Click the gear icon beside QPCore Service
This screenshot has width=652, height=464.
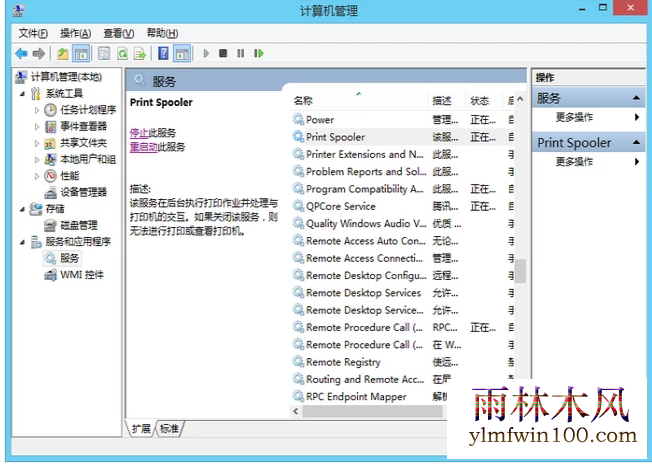point(298,206)
